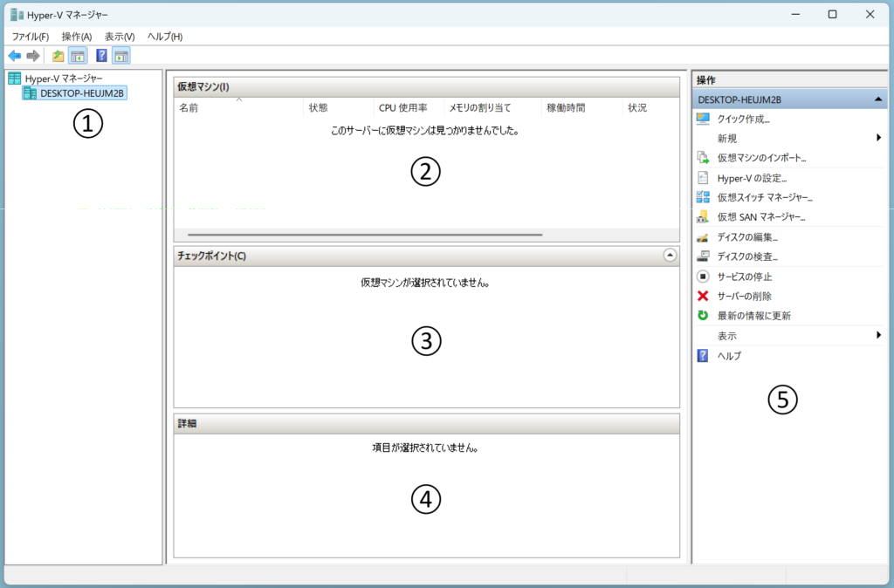Viewport: 894px width, 588px height.
Task: Click the green 最新の情報に更新 refresh icon
Action: point(703,316)
